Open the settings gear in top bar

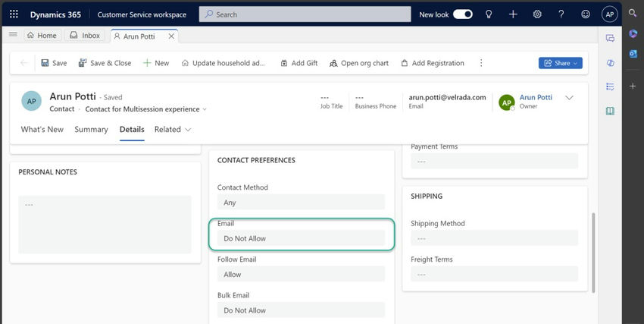point(537,14)
